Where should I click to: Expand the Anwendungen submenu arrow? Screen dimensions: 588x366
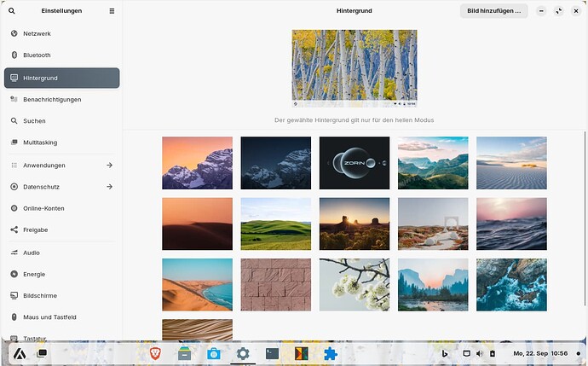tap(109, 165)
